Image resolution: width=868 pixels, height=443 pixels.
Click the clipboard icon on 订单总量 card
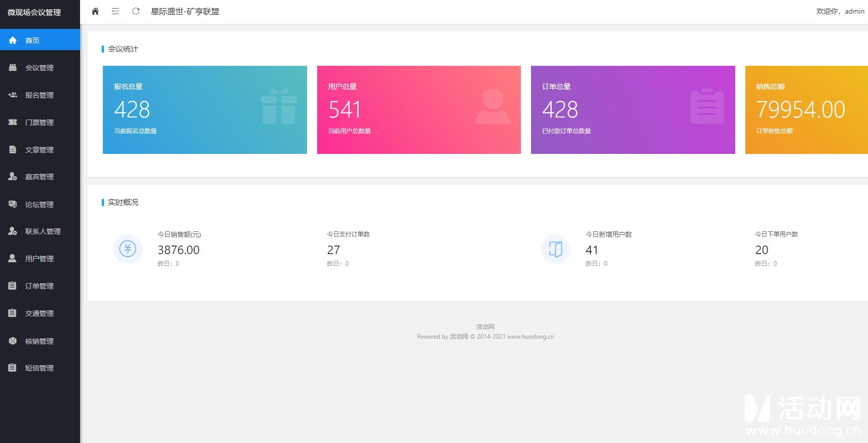[707, 106]
